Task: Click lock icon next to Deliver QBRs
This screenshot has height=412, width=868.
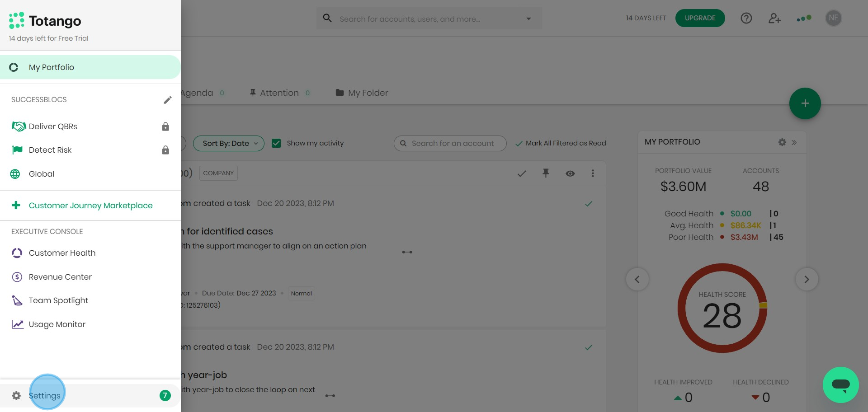Action: (165, 126)
